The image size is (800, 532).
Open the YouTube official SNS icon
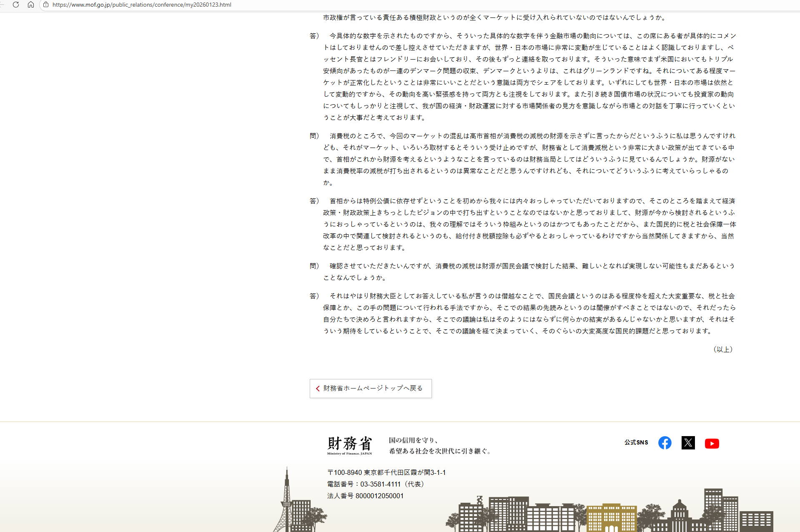[x=712, y=443]
